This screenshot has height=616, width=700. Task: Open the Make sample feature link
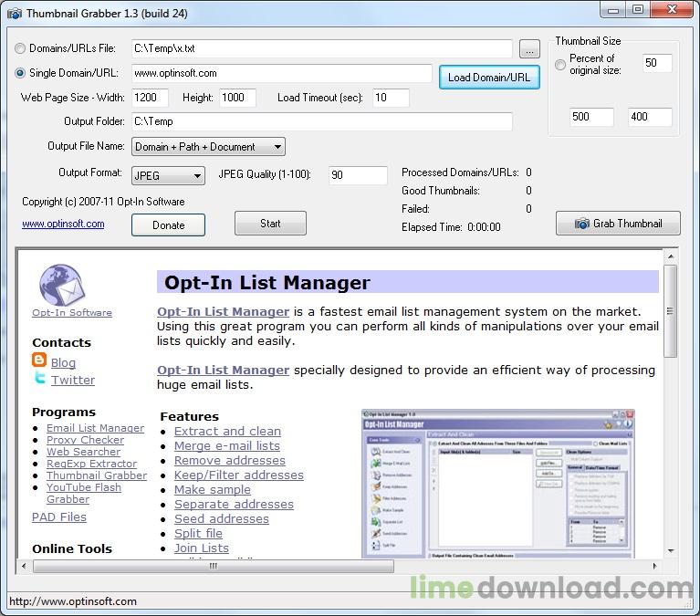[x=213, y=490]
